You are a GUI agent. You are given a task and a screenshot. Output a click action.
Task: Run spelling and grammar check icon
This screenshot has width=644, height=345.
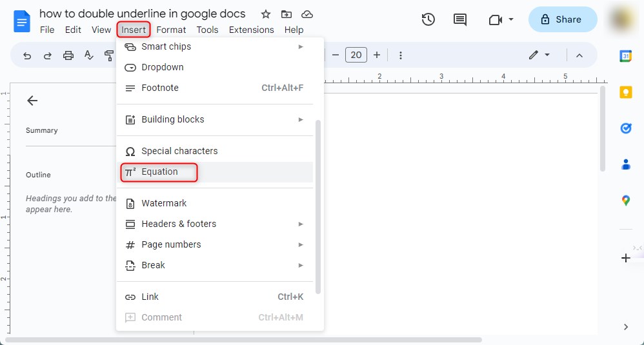(x=88, y=55)
